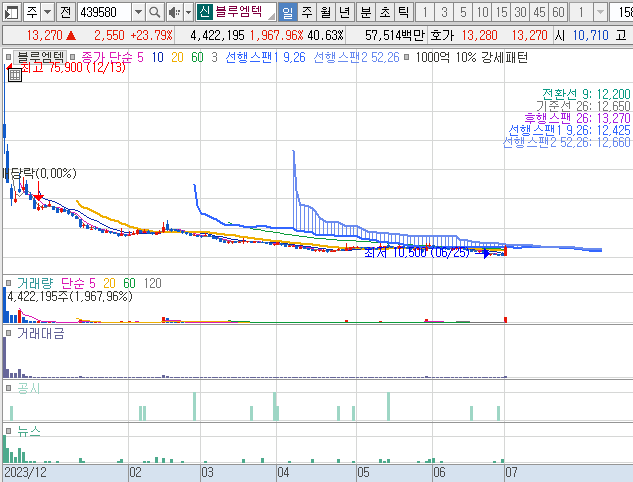Toggle the 뉴스 news panel square
633x482 pixels.
coord(8,431)
